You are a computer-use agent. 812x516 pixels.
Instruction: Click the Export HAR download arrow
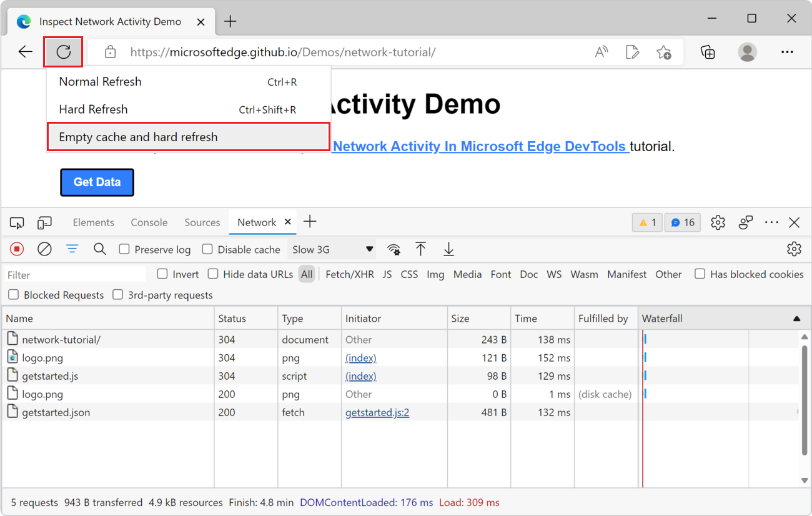448,249
